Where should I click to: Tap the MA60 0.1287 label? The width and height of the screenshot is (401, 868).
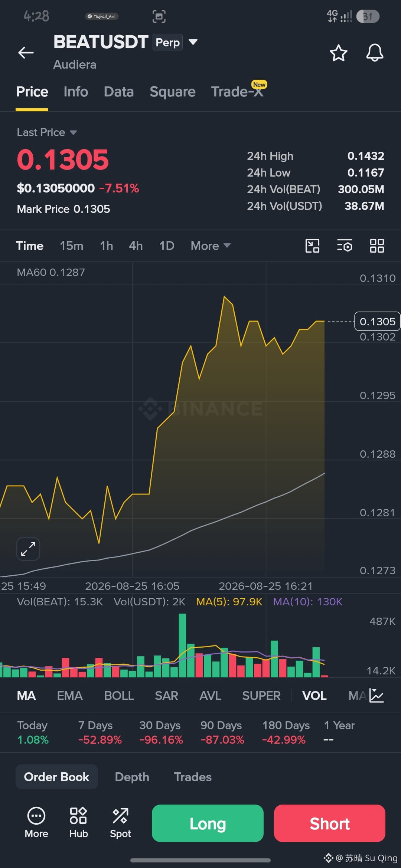[51, 272]
